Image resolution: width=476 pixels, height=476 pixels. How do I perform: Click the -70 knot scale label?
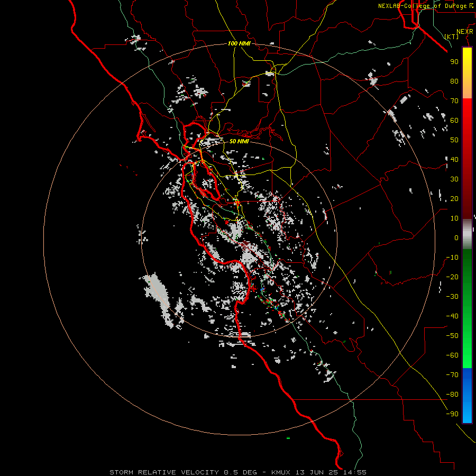(452, 375)
